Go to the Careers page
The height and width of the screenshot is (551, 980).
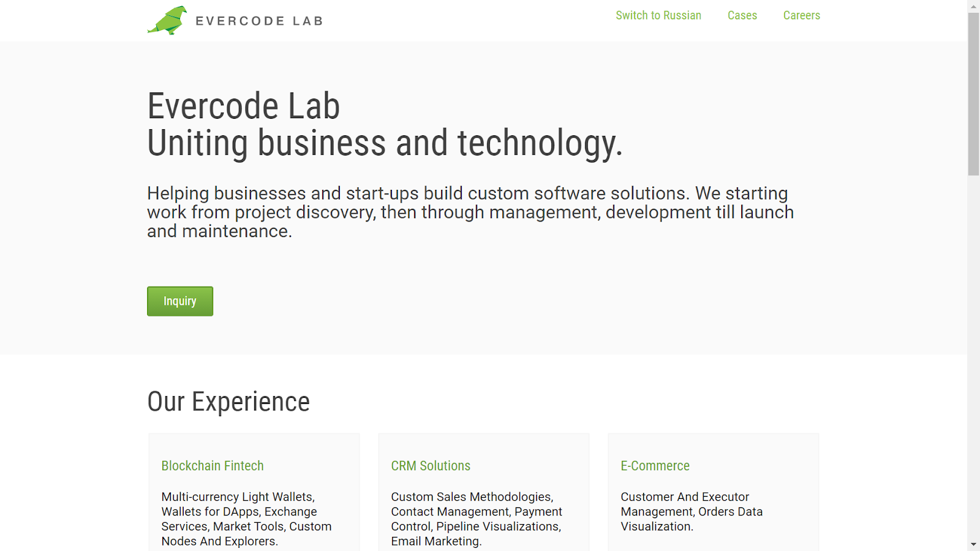point(801,15)
